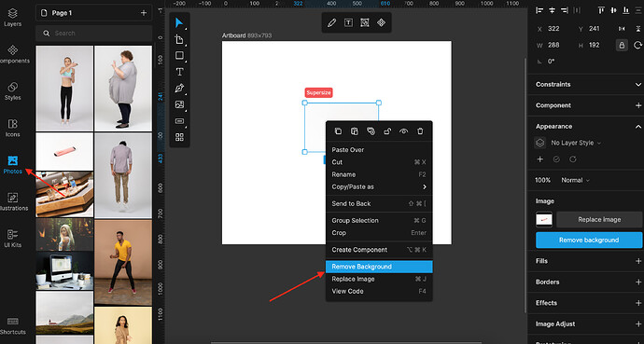Flip the image vertically
The image size is (644, 344).
pos(637,29)
